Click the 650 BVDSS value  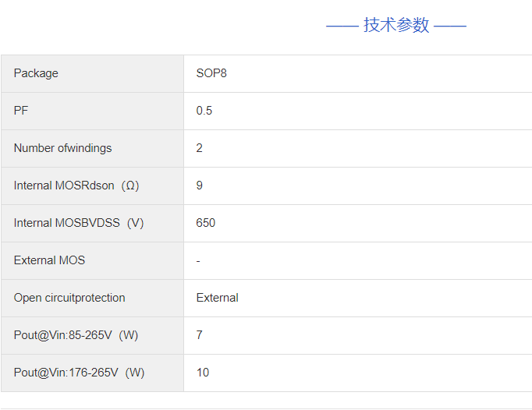point(206,223)
